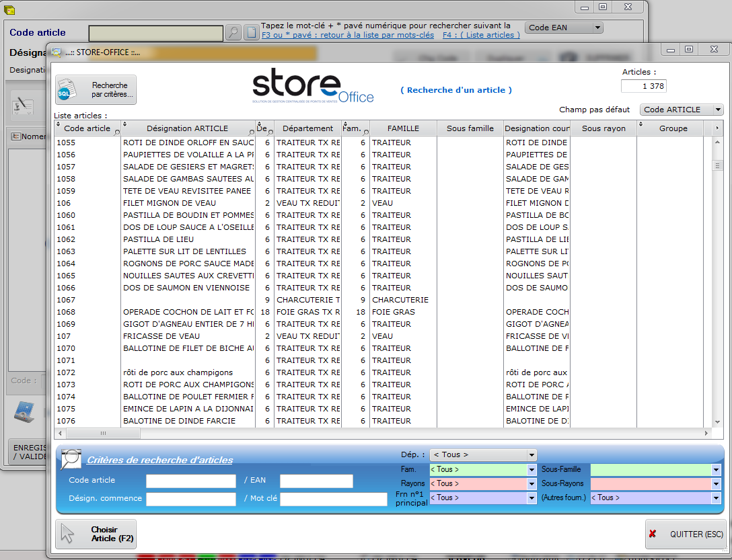Viewport: 732px width, 560px height.
Task: Click the magnifier icon in Critères de recherche panel
Action: click(x=71, y=458)
